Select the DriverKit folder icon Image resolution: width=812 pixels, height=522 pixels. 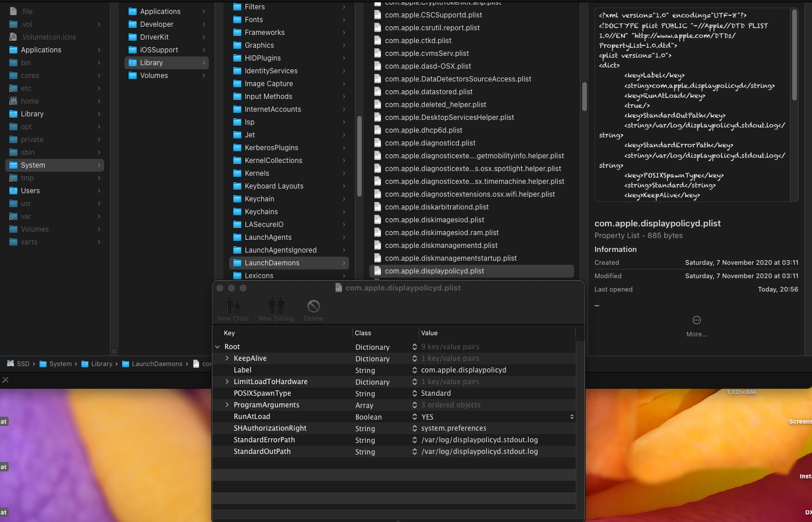click(x=133, y=37)
